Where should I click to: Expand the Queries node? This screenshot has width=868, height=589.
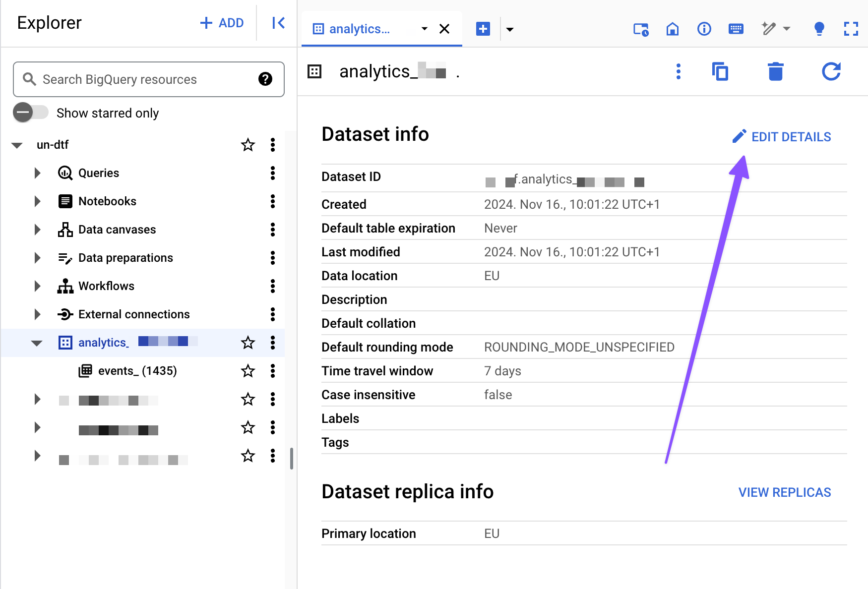tap(37, 173)
